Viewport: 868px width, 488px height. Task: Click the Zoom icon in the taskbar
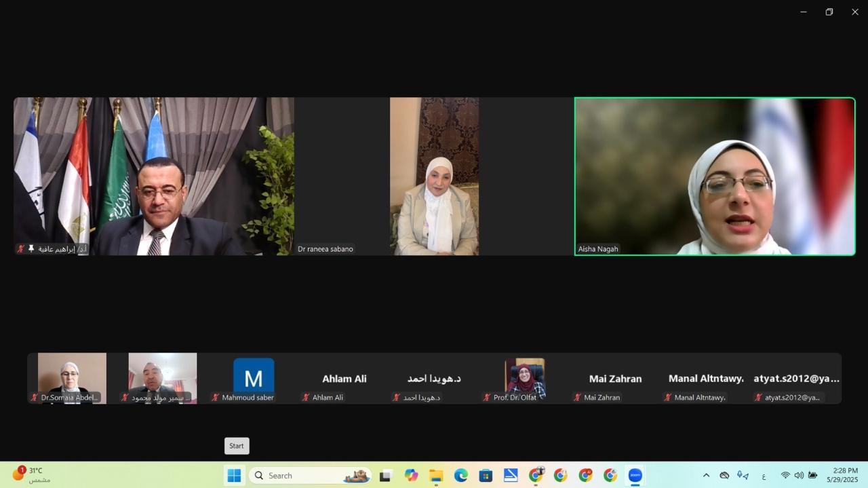click(635, 476)
